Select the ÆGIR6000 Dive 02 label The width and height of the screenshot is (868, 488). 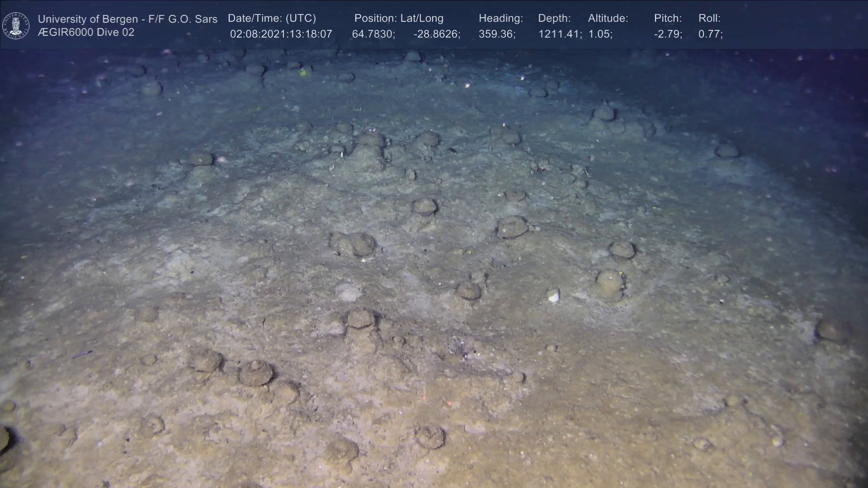(86, 33)
